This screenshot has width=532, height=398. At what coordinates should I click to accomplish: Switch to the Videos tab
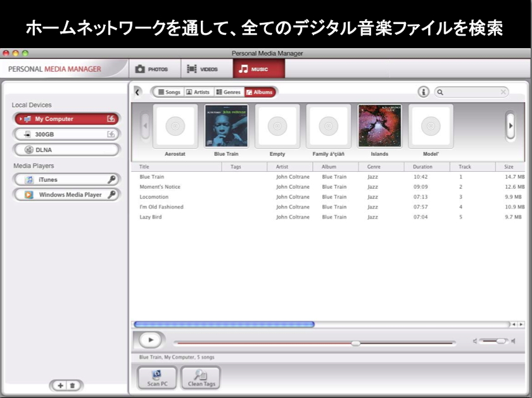(207, 69)
